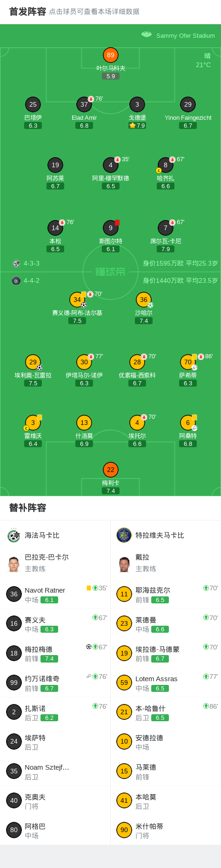Tap the Sammy Ofer Stadium label
Image resolution: width=221 pixels, height=868 pixels.
pos(186,35)
